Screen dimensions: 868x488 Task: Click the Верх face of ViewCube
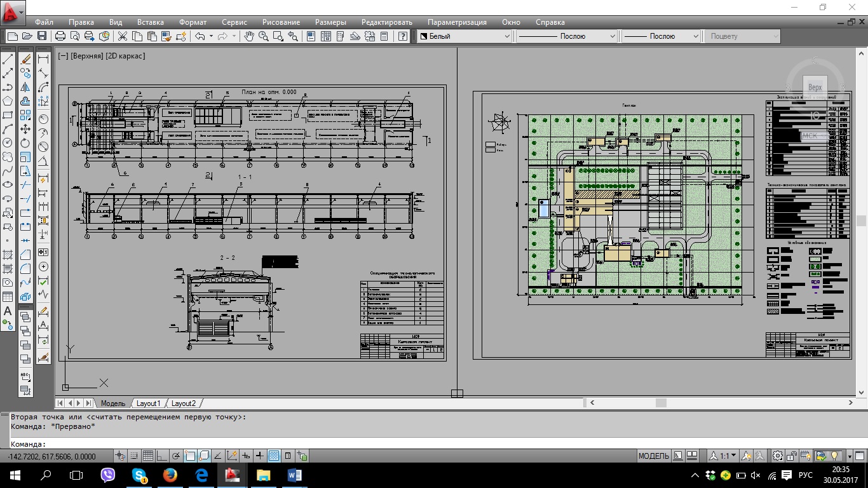tap(815, 87)
